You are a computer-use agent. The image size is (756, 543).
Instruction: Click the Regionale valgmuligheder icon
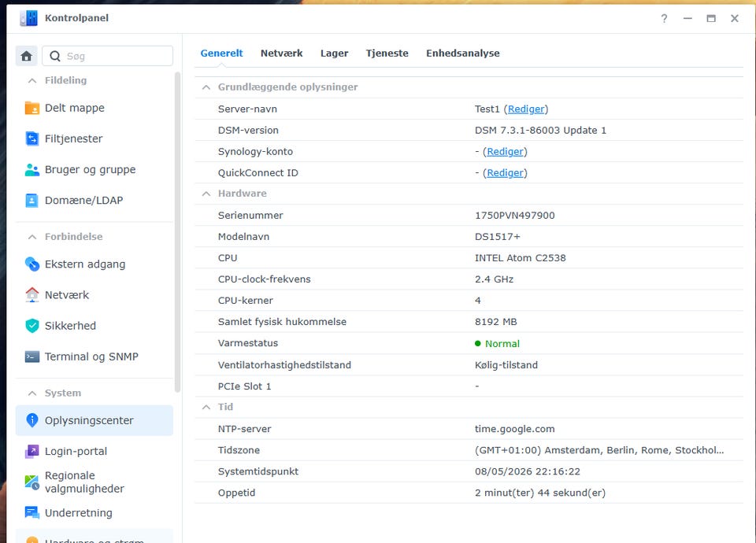point(31,482)
